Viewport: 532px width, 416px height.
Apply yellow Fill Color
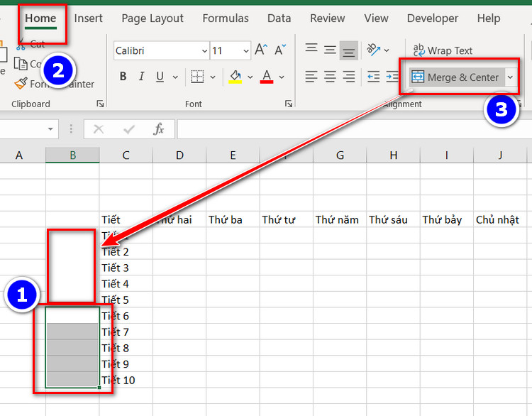(235, 77)
